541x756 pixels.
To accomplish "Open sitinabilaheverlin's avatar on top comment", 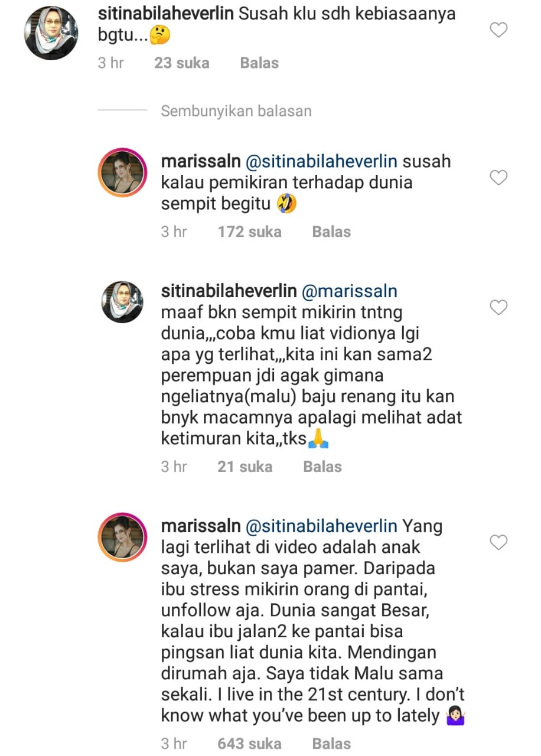I will click(51, 33).
